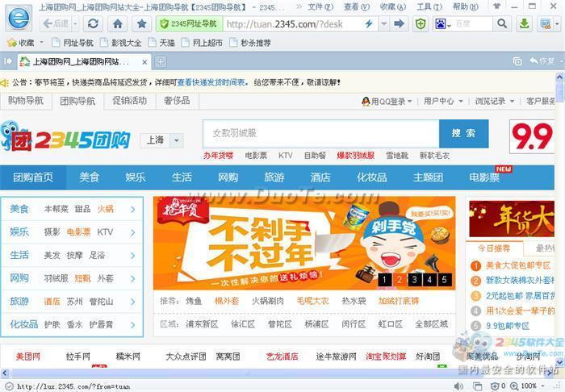Click the address bar URL field
This screenshot has width=565, height=392.
click(x=292, y=23)
